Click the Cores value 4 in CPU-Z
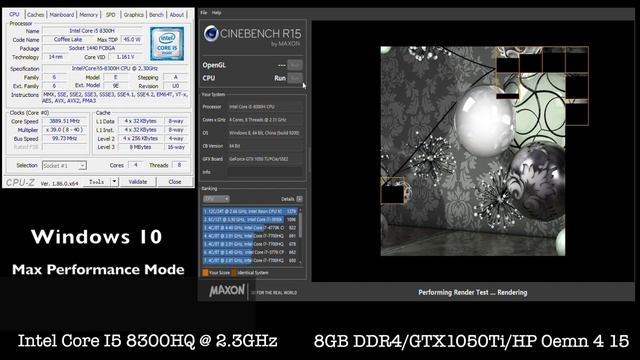Image resolution: width=640 pixels, height=360 pixels. click(x=136, y=165)
